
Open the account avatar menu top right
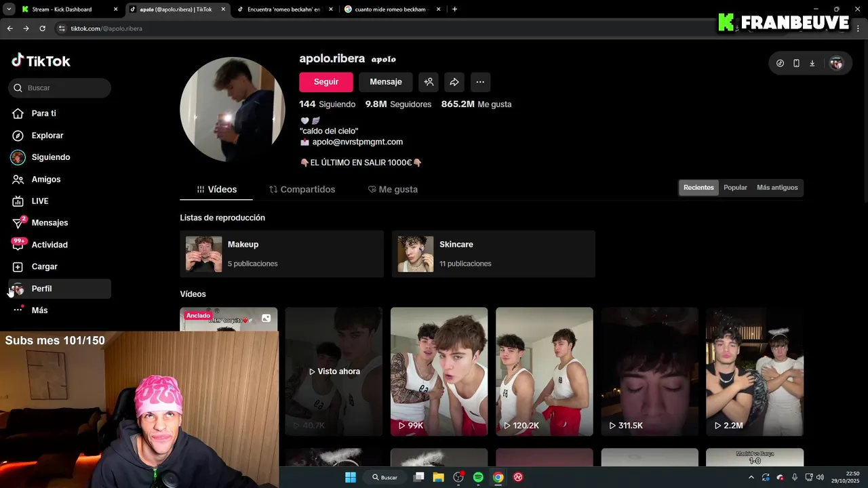(x=836, y=63)
